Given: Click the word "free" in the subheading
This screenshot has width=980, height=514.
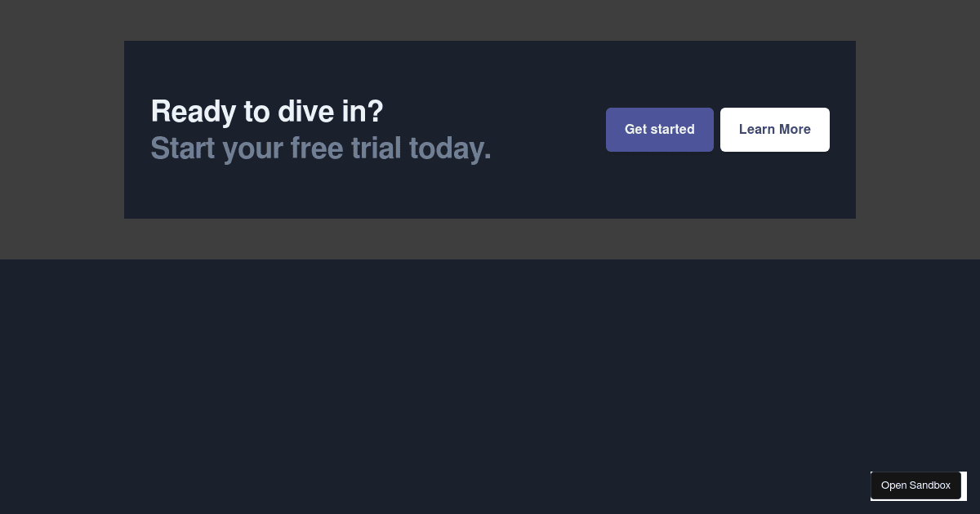Looking at the screenshot, I should pyautogui.click(x=316, y=148).
